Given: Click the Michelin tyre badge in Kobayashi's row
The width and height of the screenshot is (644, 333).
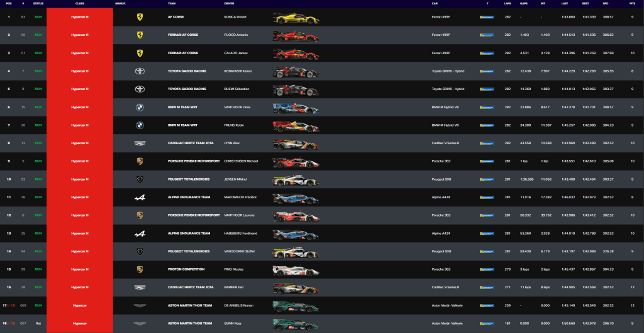Looking at the screenshot, I should [x=487, y=71].
